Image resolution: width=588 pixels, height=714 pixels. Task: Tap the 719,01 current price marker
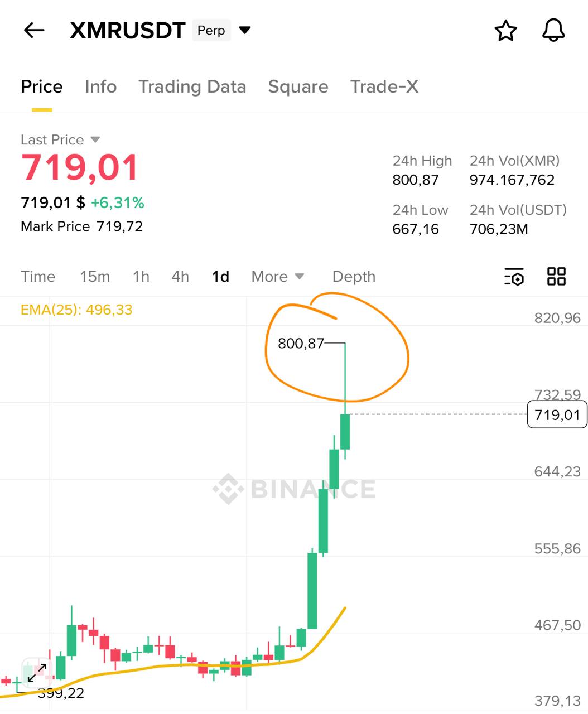point(557,414)
